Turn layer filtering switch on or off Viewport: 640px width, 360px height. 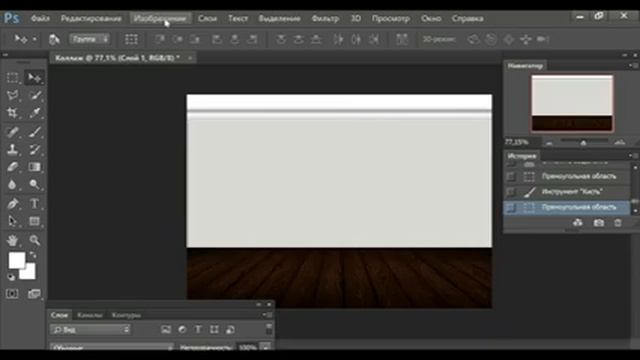269,329
